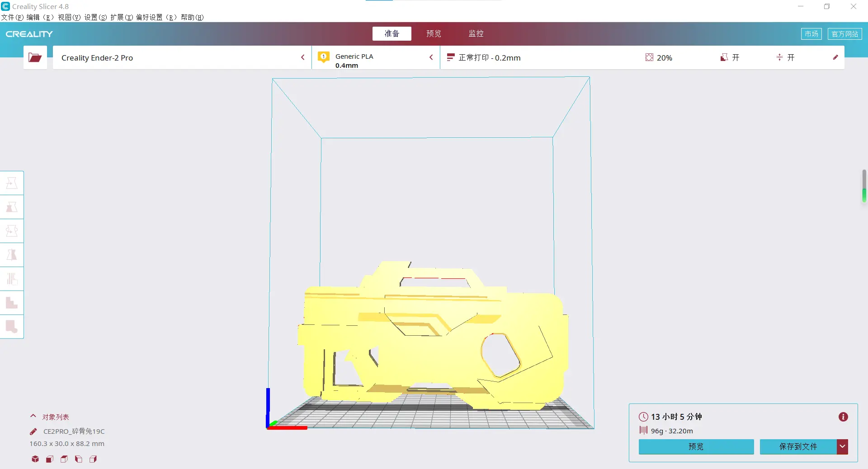Select the Rotate tool in left toolbar
The width and height of the screenshot is (868, 469).
pyautogui.click(x=12, y=231)
